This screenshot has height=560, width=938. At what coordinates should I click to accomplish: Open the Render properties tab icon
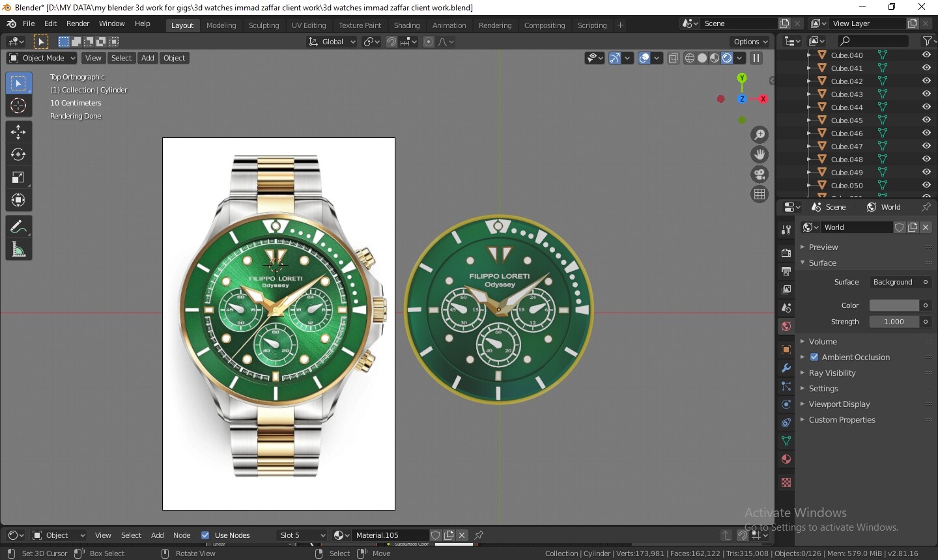786,253
